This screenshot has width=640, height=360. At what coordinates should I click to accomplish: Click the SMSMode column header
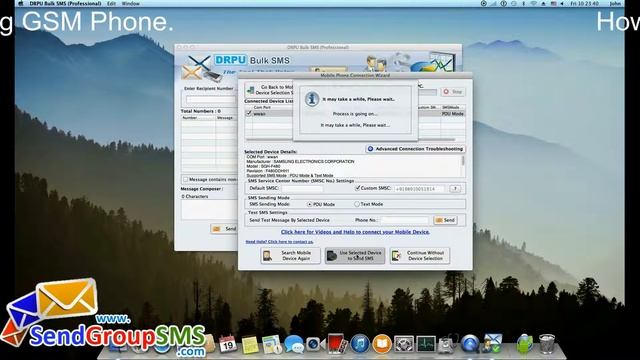tap(451, 107)
